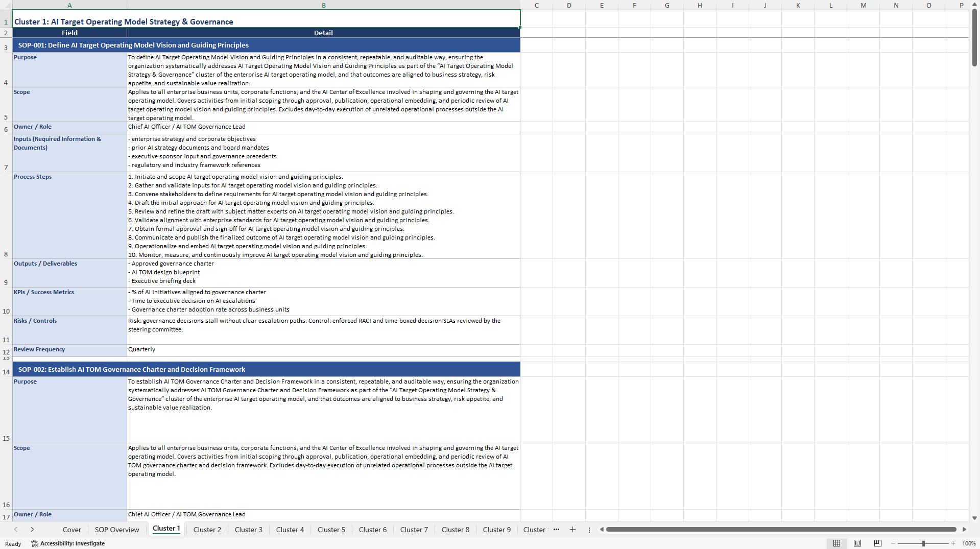Navigate to previous sheet tabs arrow
The height and width of the screenshot is (549, 980).
click(16, 530)
